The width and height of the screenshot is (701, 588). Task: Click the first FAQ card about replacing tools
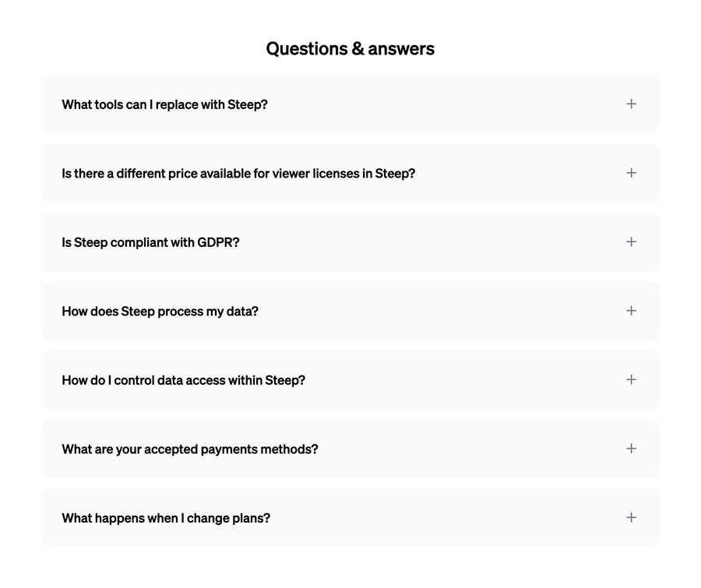point(350,104)
